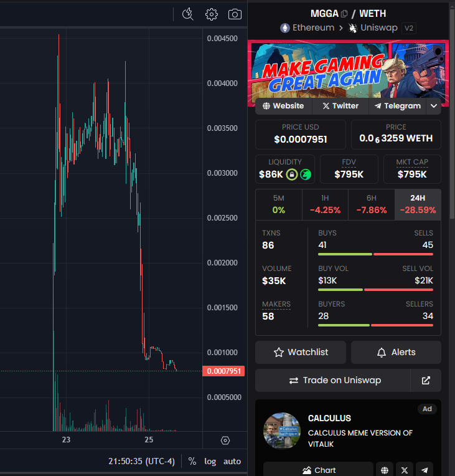This screenshot has width=455, height=476.
Task: Open the quick search lightning icon
Action: 187,14
